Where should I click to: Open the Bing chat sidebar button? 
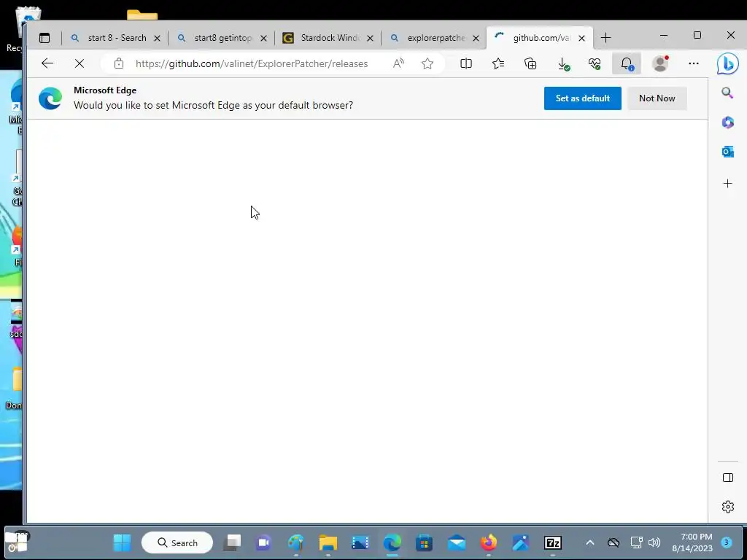(727, 63)
